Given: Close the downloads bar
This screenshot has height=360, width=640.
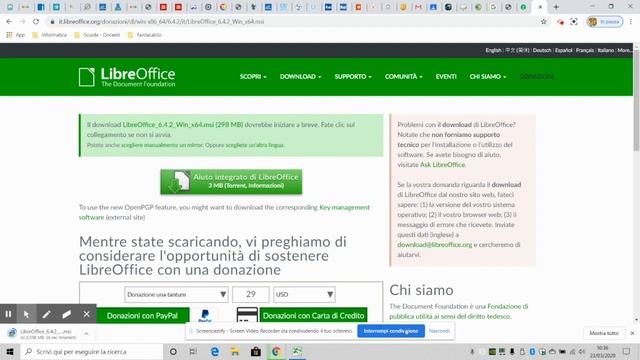Looking at the screenshot, I should tap(632, 333).
